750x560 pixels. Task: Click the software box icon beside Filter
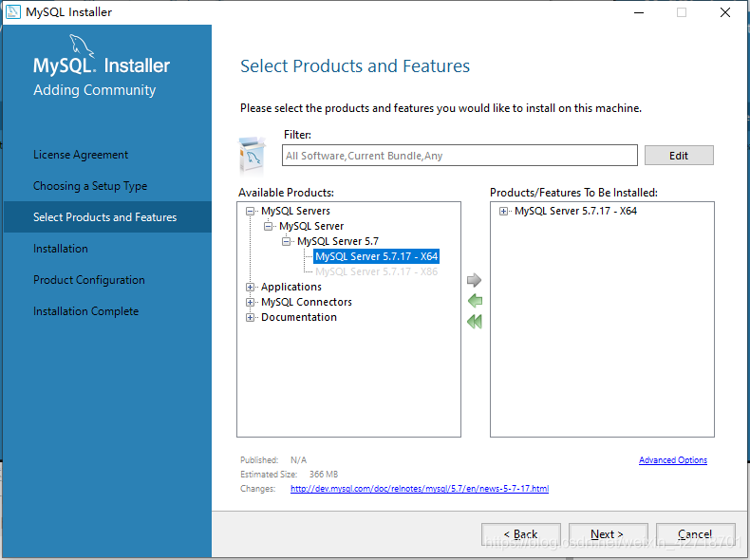pos(252,156)
